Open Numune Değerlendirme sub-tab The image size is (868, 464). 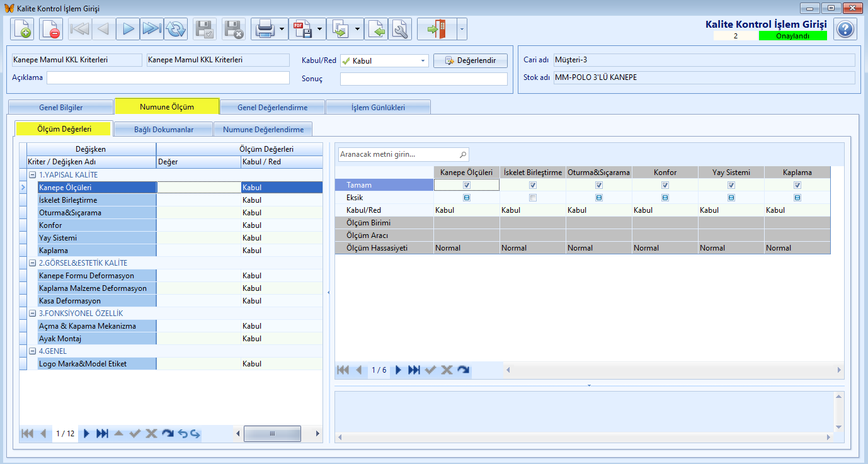click(263, 130)
